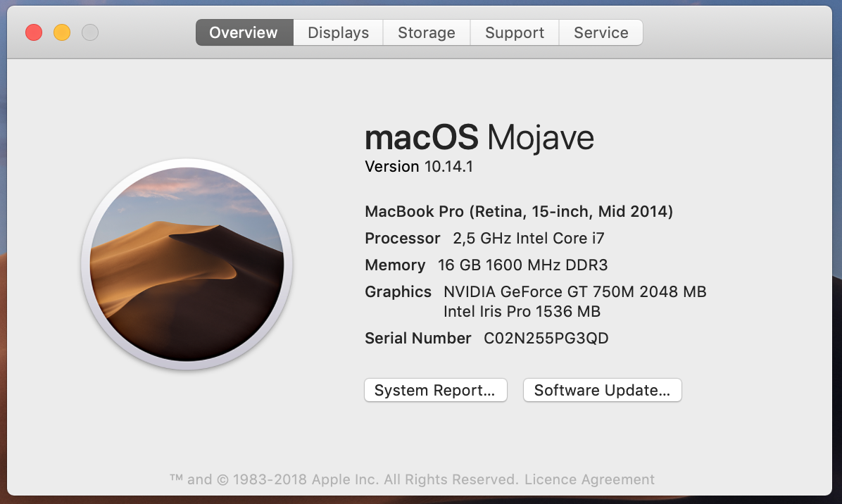Click NVIDIA GeForce GT 750M graphics line
Viewport: 842px width, 504px height.
click(574, 292)
